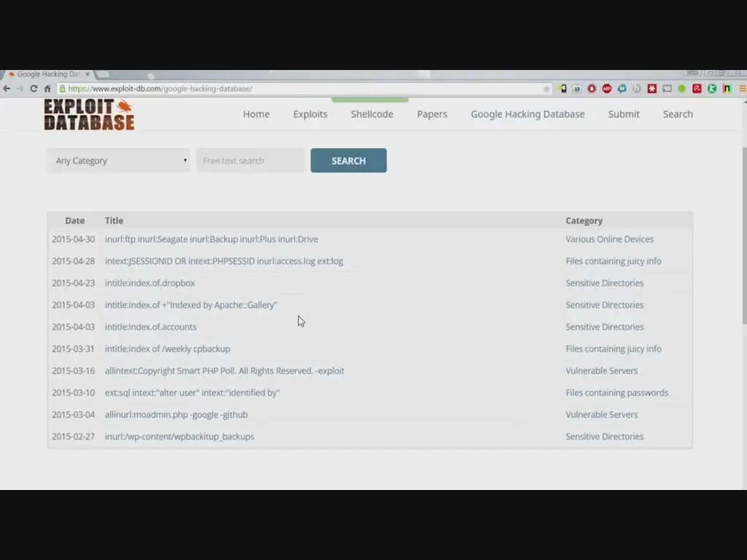747x560 pixels.
Task: Open the Shellcode nav item
Action: [x=372, y=114]
